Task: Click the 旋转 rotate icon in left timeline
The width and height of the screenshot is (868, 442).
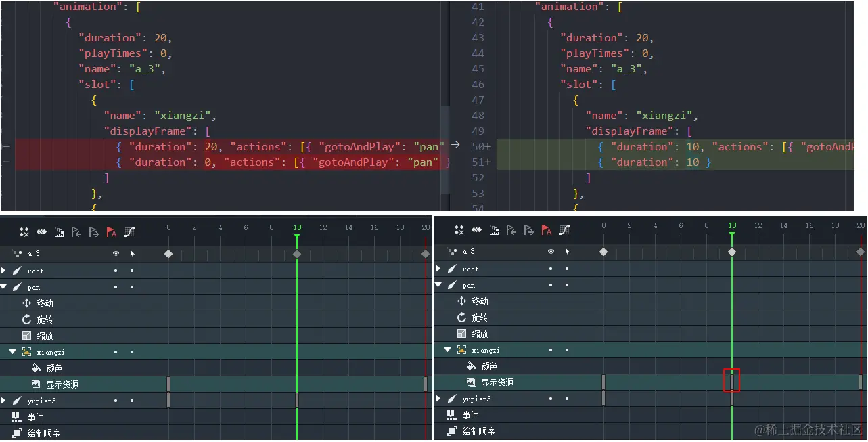Action: tap(27, 319)
